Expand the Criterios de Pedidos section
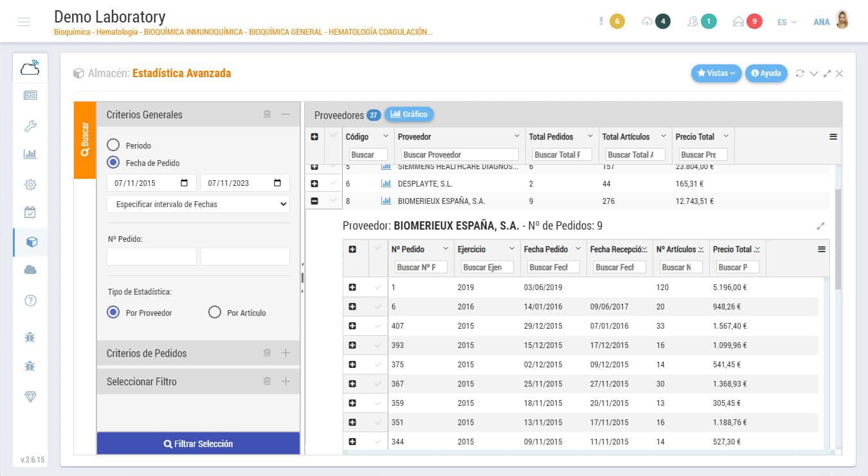 [286, 353]
